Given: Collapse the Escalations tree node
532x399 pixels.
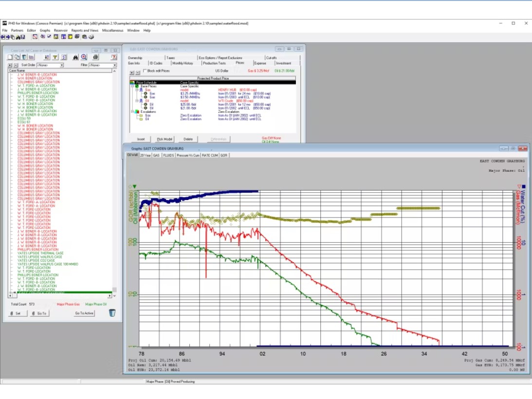Looking at the screenshot, I should (x=132, y=112).
